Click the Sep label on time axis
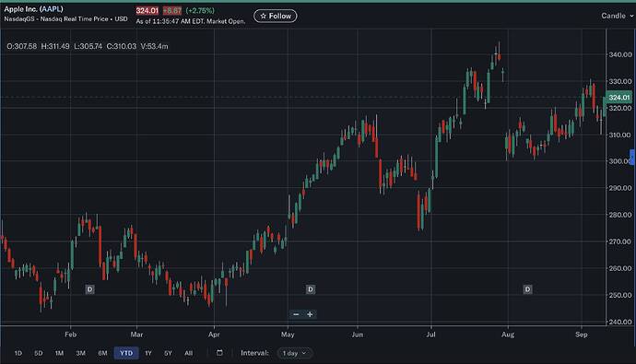The height and width of the screenshot is (364, 636). [x=582, y=335]
